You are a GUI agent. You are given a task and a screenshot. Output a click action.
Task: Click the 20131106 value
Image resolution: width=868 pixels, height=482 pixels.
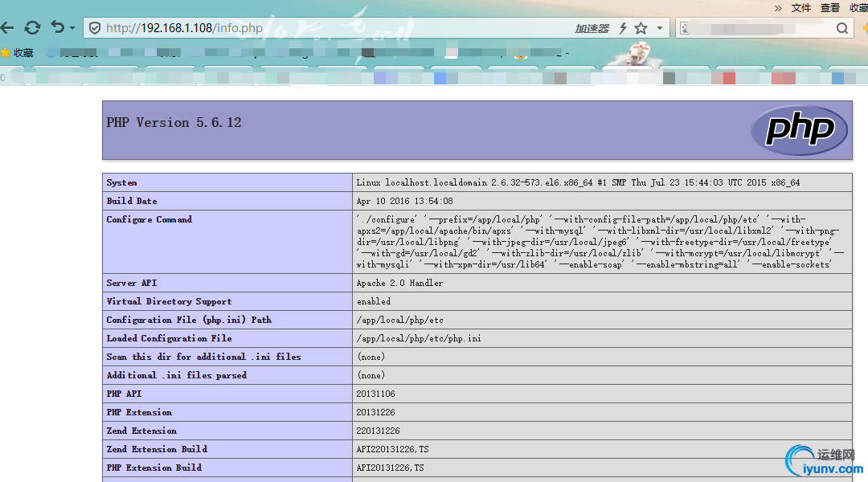376,394
